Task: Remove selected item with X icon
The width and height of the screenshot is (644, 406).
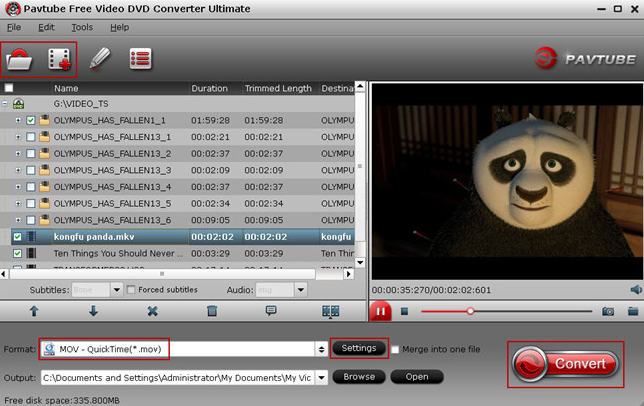Action: coord(152,311)
